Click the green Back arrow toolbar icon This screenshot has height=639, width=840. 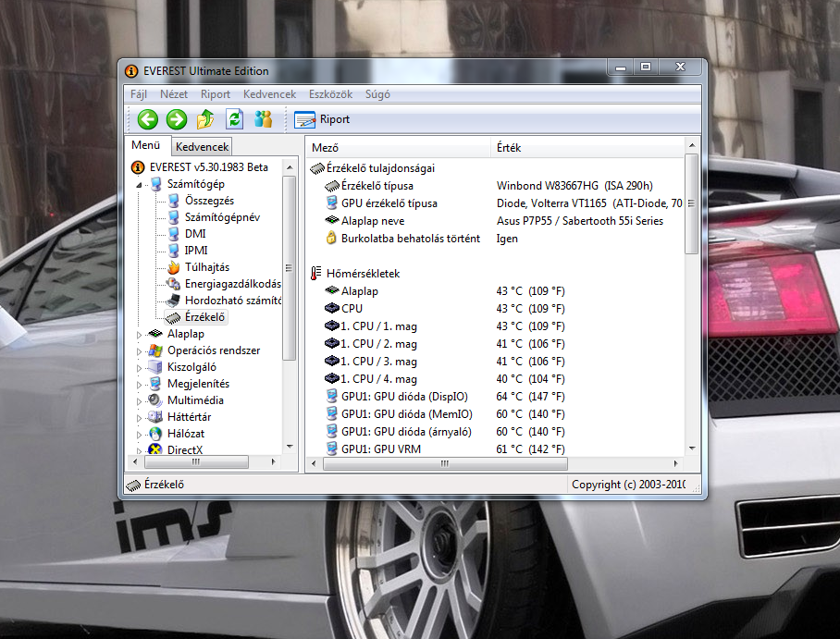(x=148, y=119)
